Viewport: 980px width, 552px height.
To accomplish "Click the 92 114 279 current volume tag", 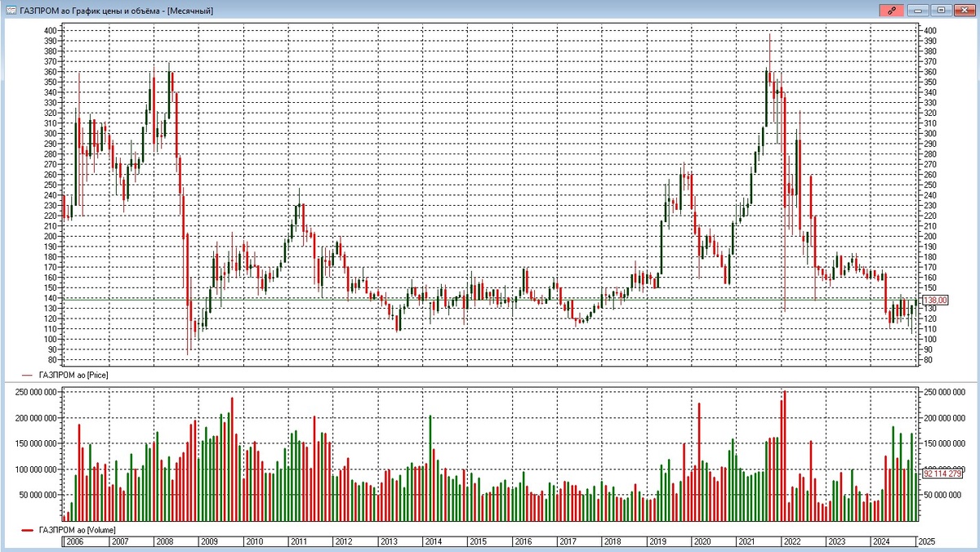I will (x=942, y=473).
